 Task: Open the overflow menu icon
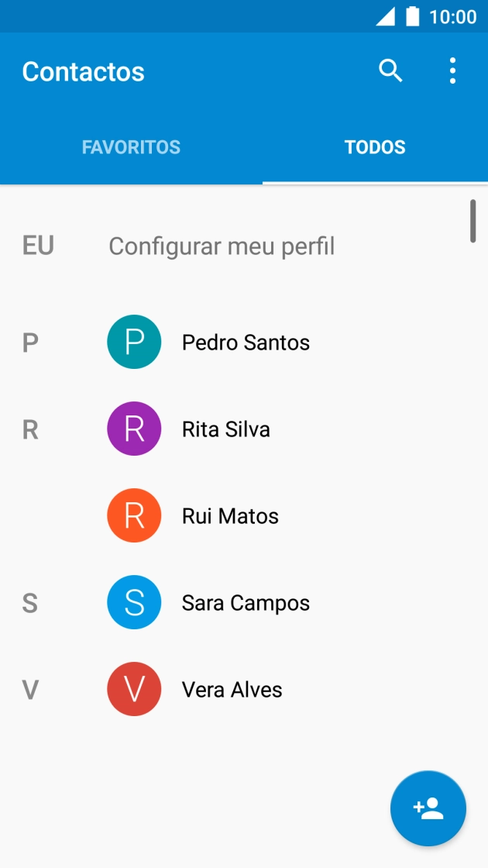tap(452, 70)
